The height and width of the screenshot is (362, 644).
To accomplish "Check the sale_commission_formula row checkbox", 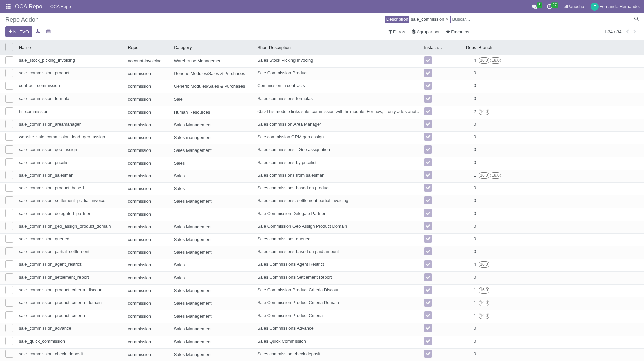I will [x=9, y=99].
